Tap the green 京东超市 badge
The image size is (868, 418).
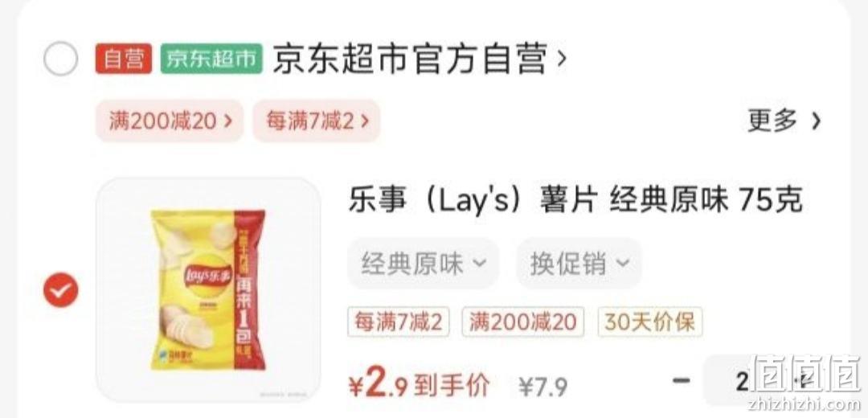211,59
